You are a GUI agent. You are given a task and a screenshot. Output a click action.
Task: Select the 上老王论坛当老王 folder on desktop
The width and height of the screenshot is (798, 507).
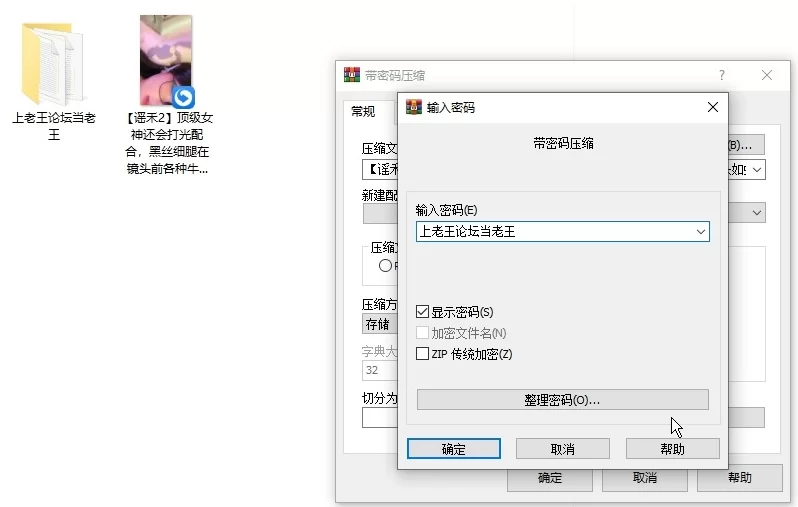(x=53, y=64)
